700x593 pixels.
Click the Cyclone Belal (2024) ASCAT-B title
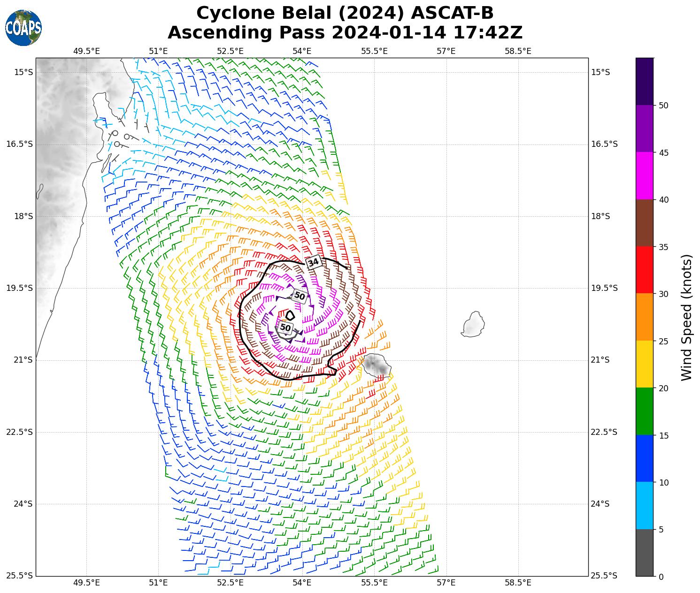pos(345,13)
